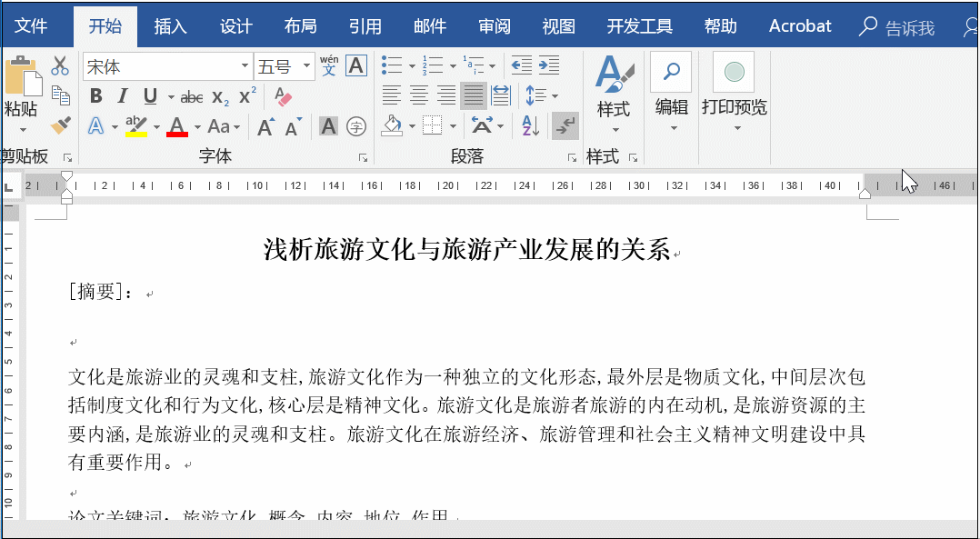Expand numbered list style dropdown

(453, 66)
